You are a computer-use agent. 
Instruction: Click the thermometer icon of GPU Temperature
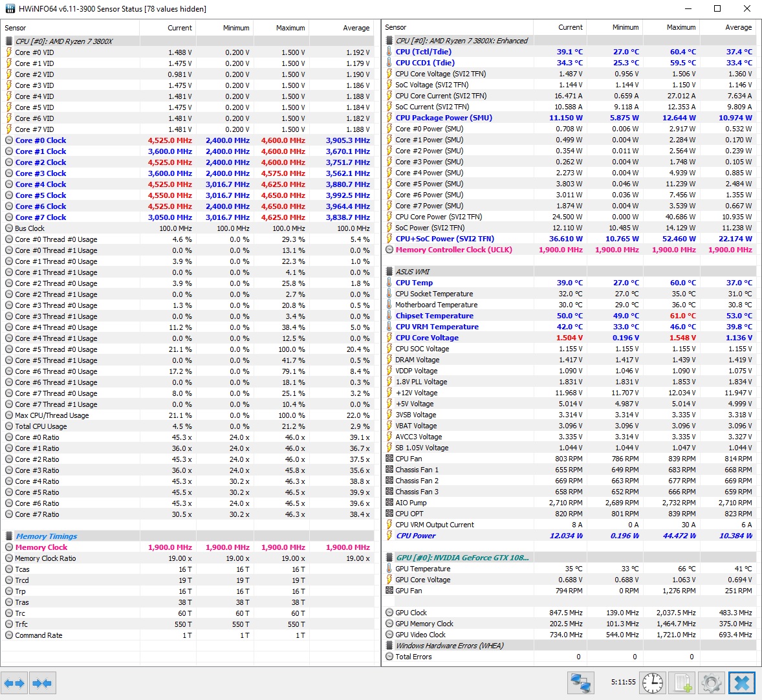[389, 568]
